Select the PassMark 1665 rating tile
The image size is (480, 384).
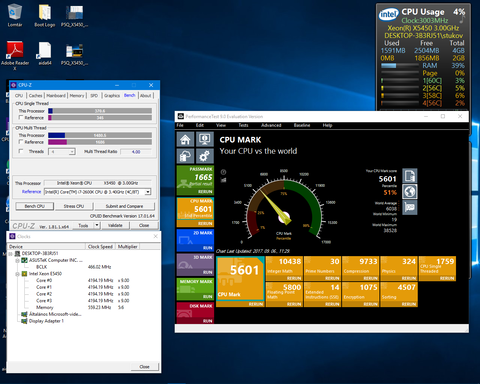tap(195, 180)
